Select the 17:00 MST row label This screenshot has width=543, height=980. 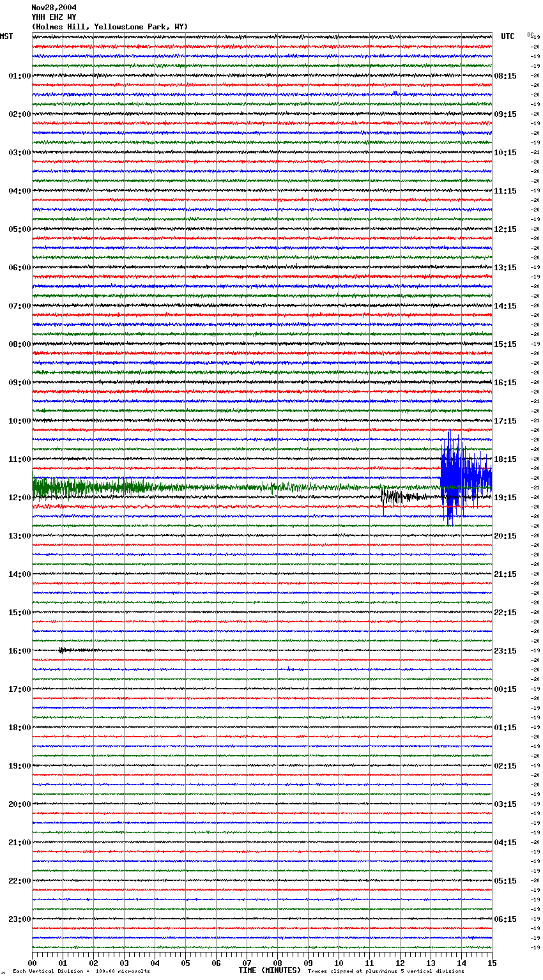19,689
